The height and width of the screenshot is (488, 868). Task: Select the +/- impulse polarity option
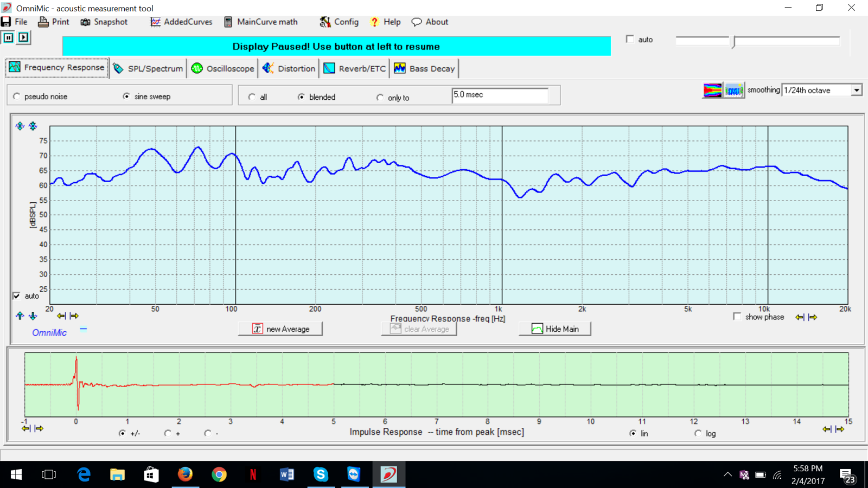click(x=122, y=433)
